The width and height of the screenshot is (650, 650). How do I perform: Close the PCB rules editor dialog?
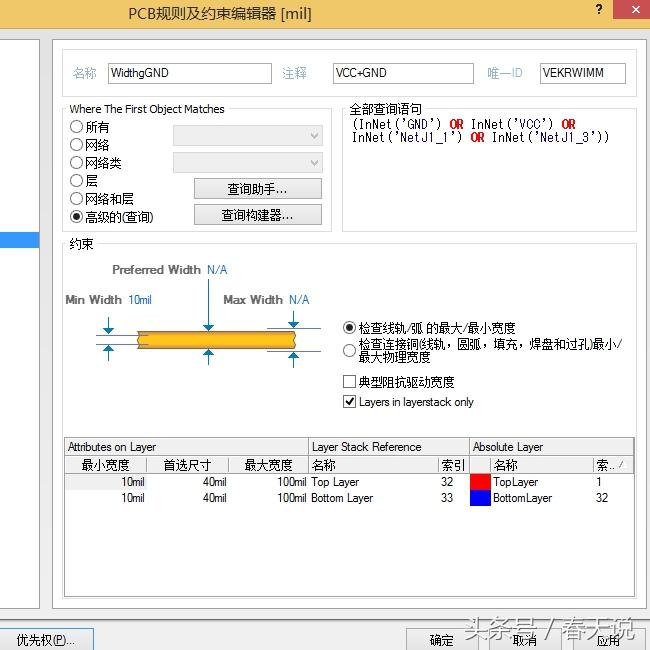click(635, 9)
